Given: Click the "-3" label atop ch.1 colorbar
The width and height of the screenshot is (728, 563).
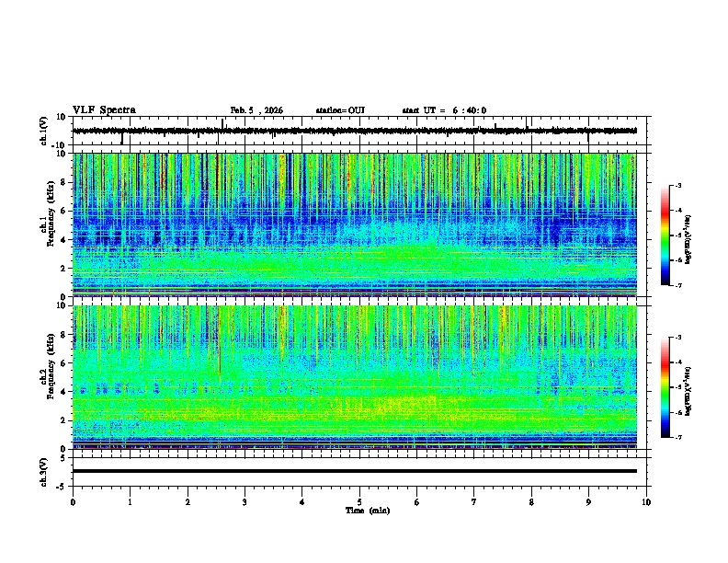Looking at the screenshot, I should (678, 185).
